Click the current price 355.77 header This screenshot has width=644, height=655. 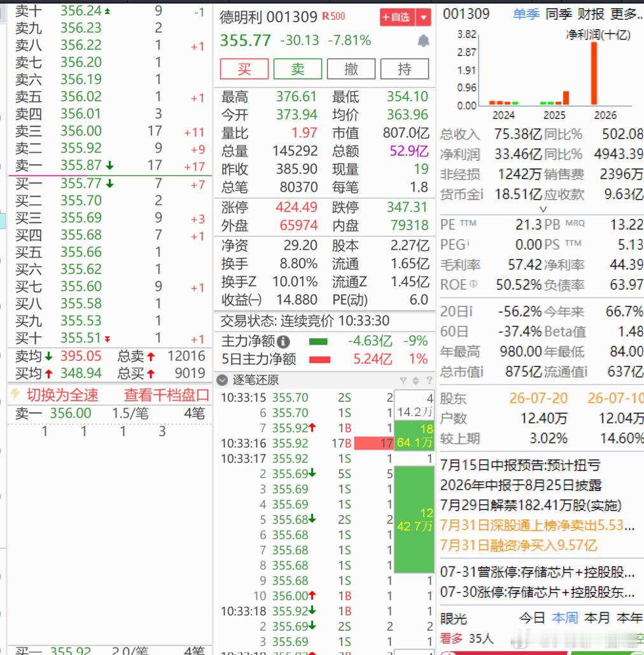pos(245,41)
